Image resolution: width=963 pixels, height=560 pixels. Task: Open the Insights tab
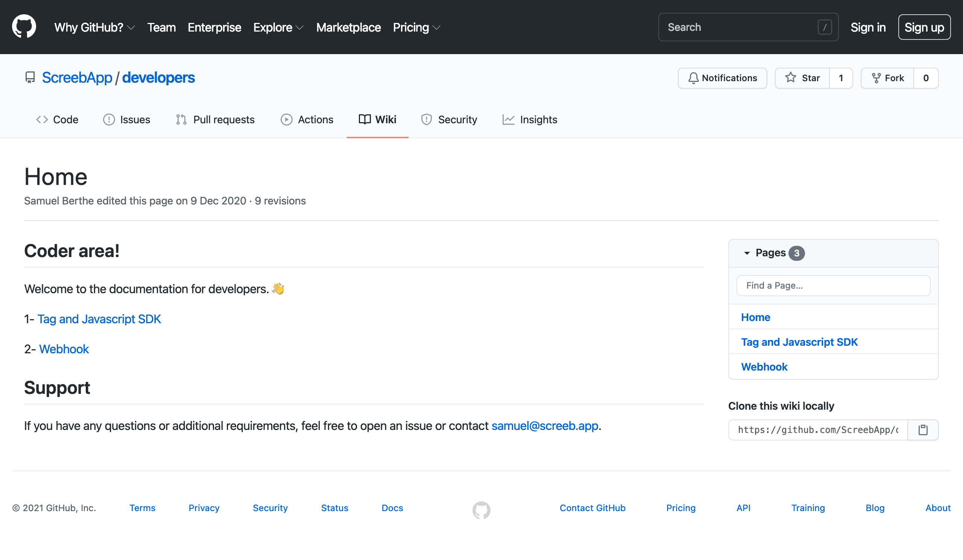530,120
